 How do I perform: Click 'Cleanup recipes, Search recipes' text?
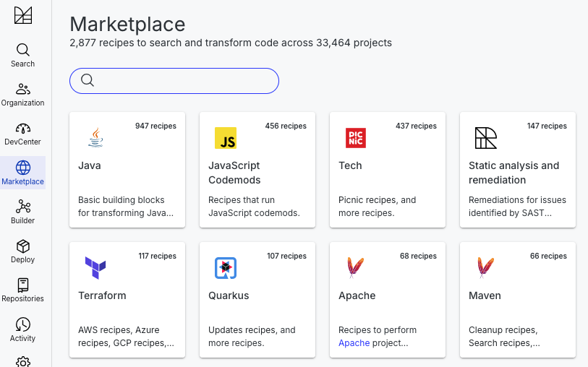pos(504,336)
